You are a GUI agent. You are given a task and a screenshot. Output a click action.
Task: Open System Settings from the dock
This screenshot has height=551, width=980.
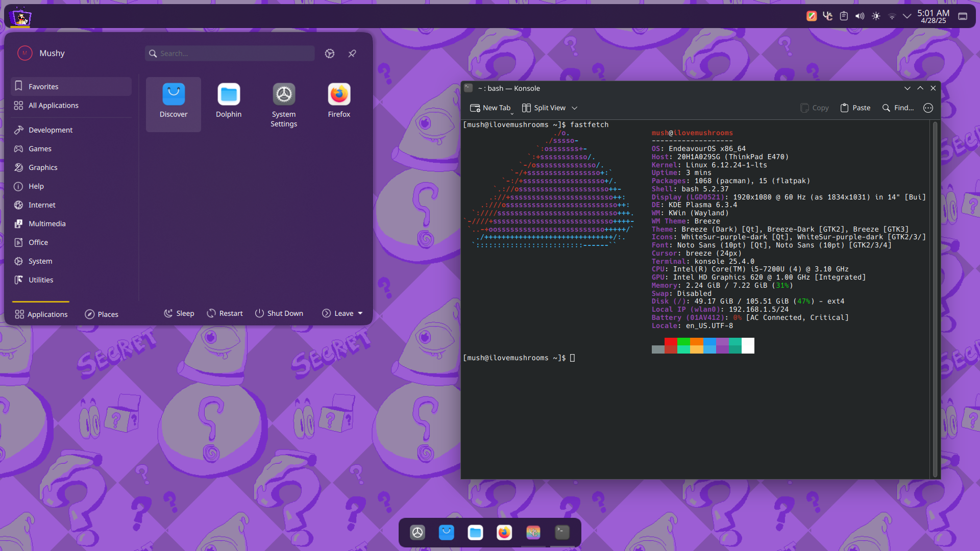[418, 533]
